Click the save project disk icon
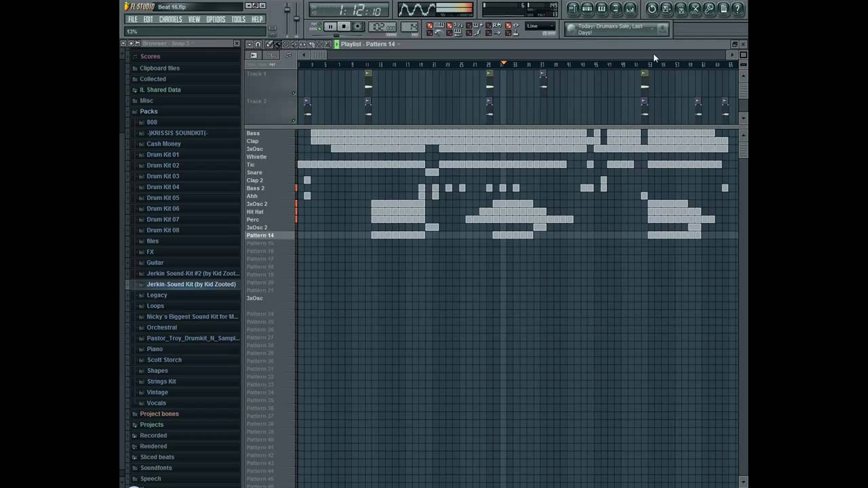Screen dimensions: 868x488 (667, 9)
